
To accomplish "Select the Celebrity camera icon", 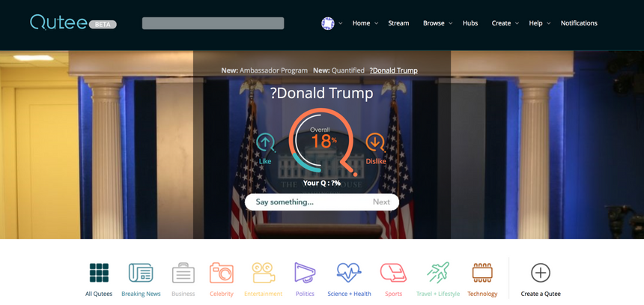I will 222,273.
